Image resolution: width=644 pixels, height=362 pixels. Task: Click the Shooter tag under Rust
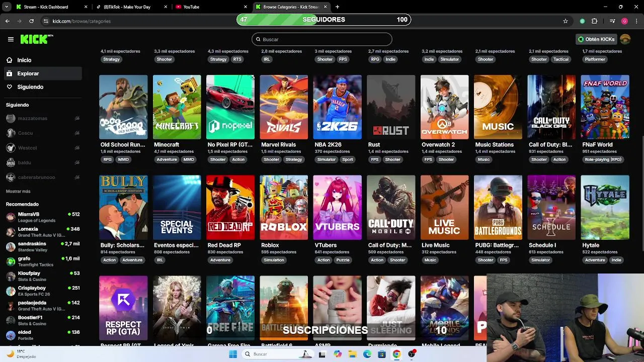393,159
